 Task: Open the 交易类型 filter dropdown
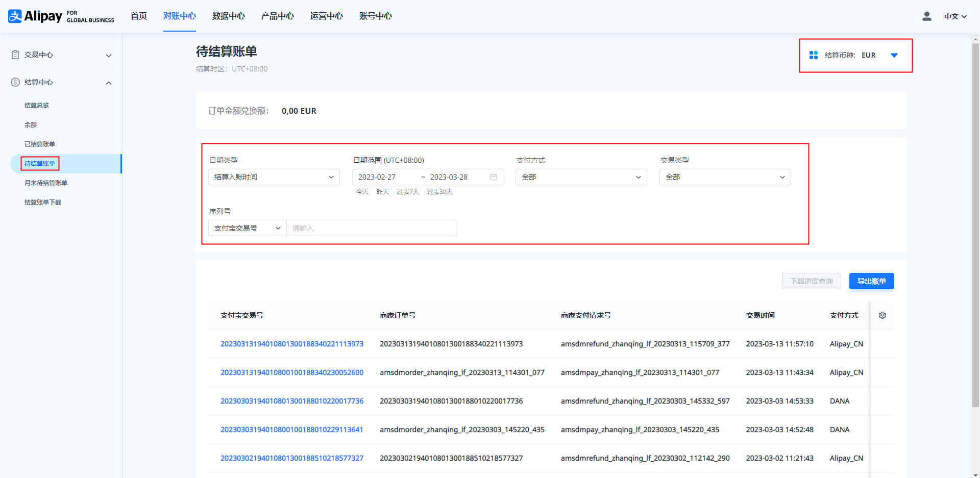click(725, 177)
